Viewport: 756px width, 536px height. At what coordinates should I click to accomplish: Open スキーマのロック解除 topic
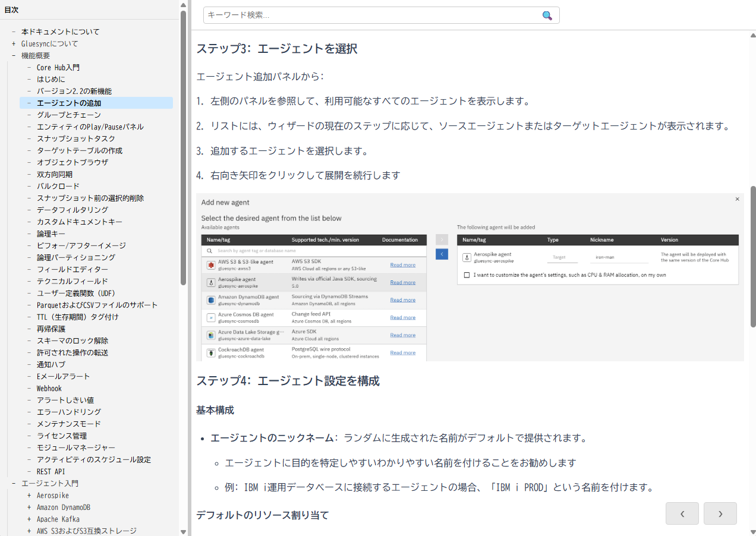73,341
